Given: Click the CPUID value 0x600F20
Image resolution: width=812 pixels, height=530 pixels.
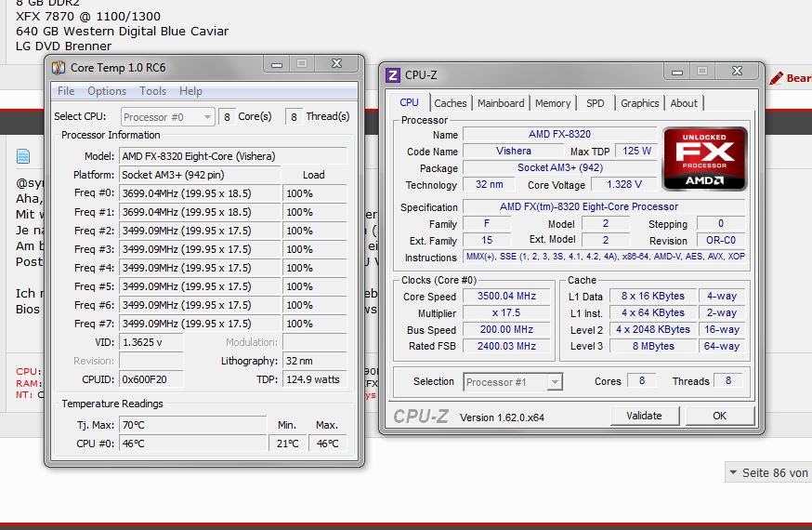Looking at the screenshot, I should point(151,379).
